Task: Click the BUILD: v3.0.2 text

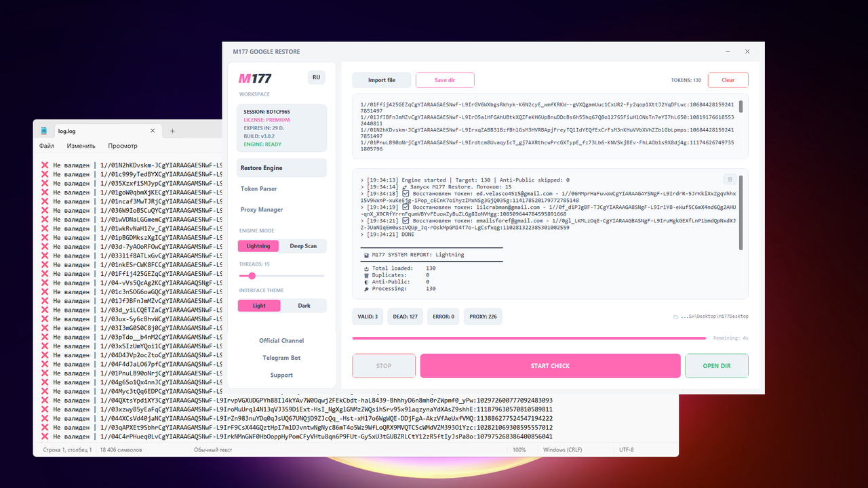Action: tap(258, 136)
